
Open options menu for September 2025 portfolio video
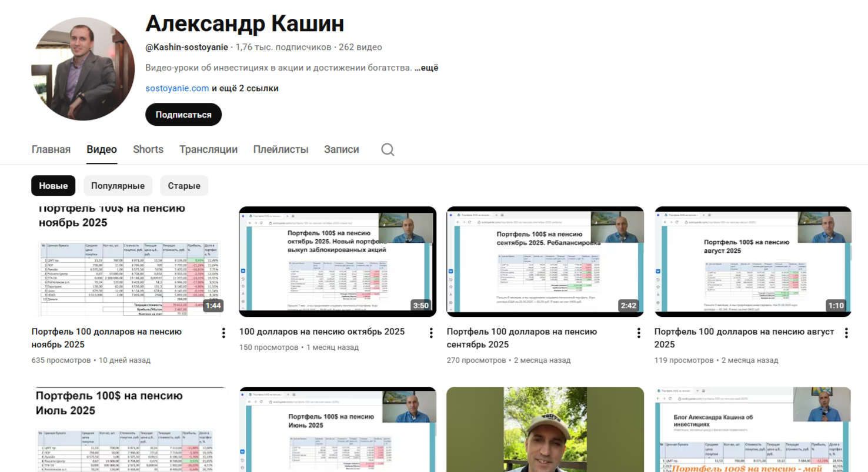click(x=639, y=333)
